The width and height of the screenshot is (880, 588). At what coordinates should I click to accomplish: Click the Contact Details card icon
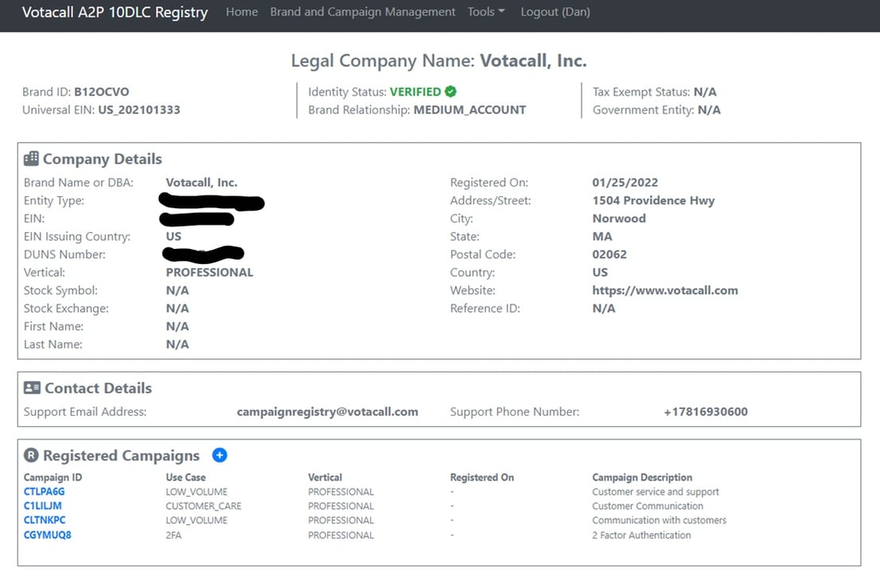[32, 388]
